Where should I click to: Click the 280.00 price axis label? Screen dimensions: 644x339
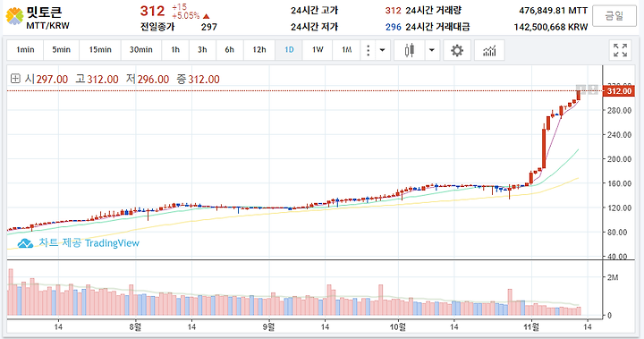point(619,111)
